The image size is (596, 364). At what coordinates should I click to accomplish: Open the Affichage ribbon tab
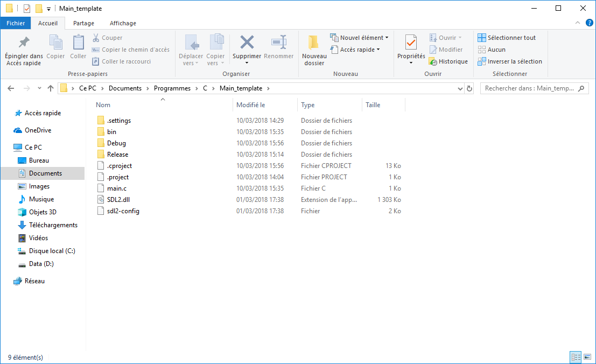(123, 23)
